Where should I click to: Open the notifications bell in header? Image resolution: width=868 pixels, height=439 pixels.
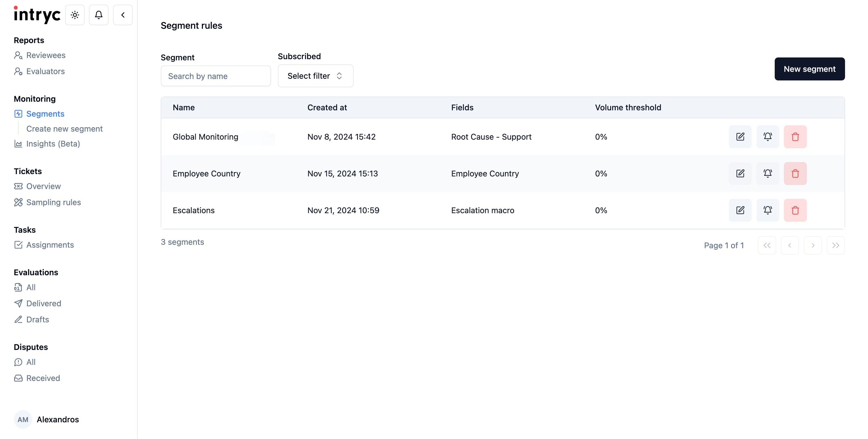coord(98,15)
